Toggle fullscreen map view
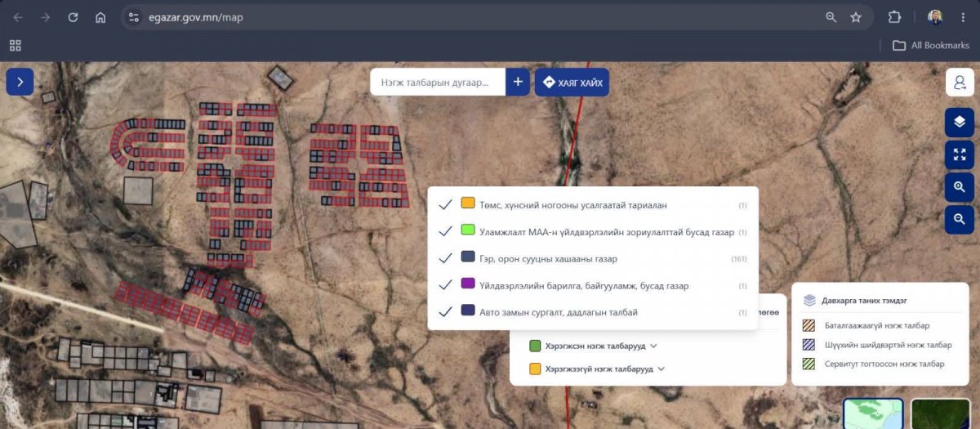This screenshot has width=980, height=429. point(960,154)
